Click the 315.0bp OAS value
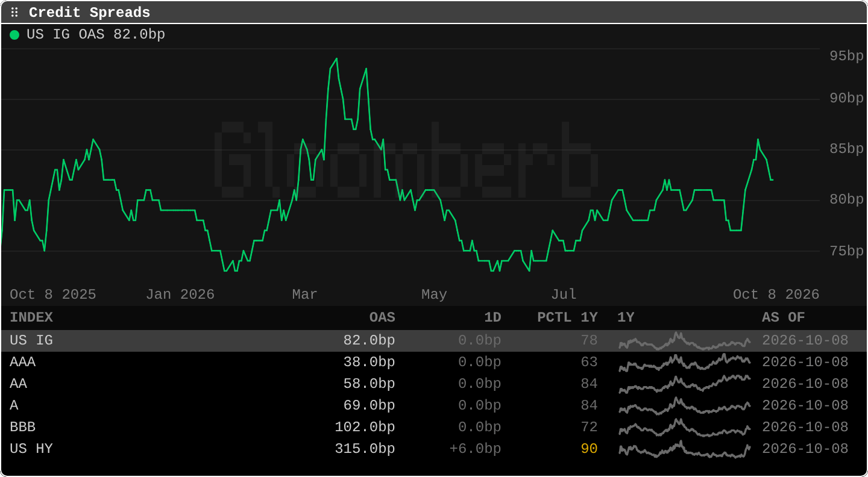This screenshot has height=477, width=868. point(365,449)
